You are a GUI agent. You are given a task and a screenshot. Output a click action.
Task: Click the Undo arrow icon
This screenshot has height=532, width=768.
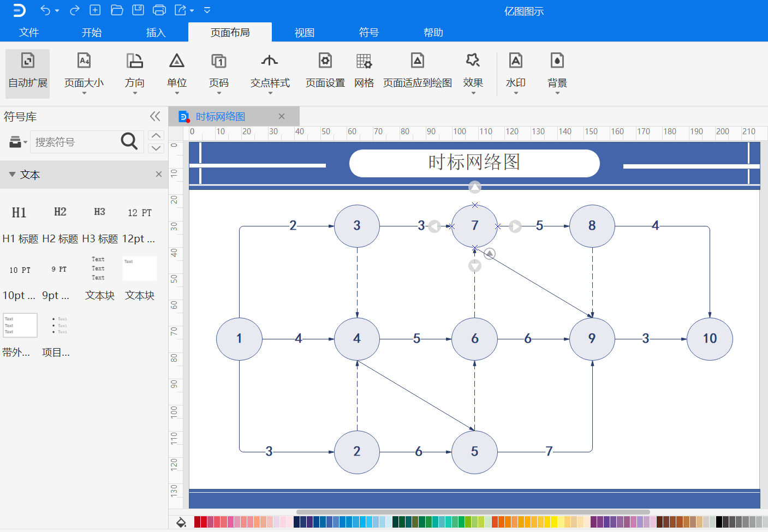[45, 10]
